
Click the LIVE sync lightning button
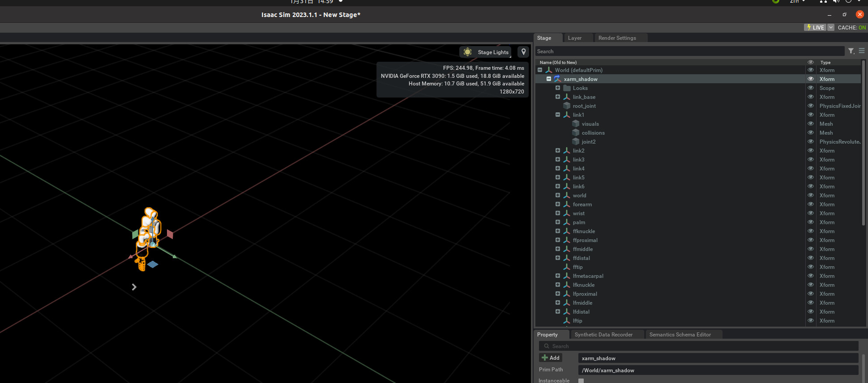[815, 27]
